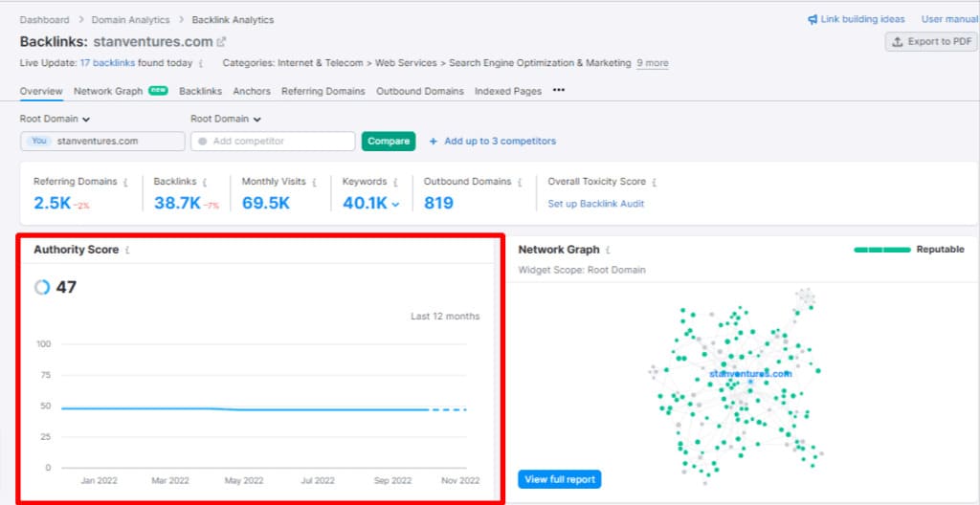980x505 pixels.
Task: Open the Indexed Pages tab
Action: pyautogui.click(x=508, y=91)
